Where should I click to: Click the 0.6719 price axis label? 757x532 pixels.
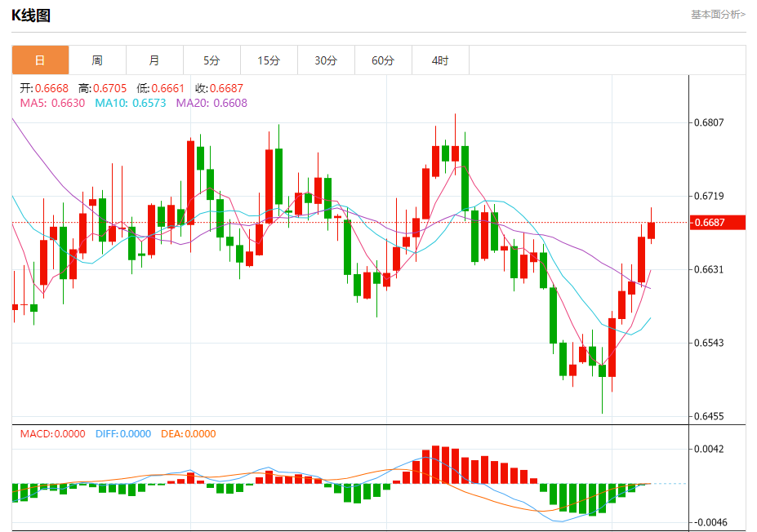709,196
